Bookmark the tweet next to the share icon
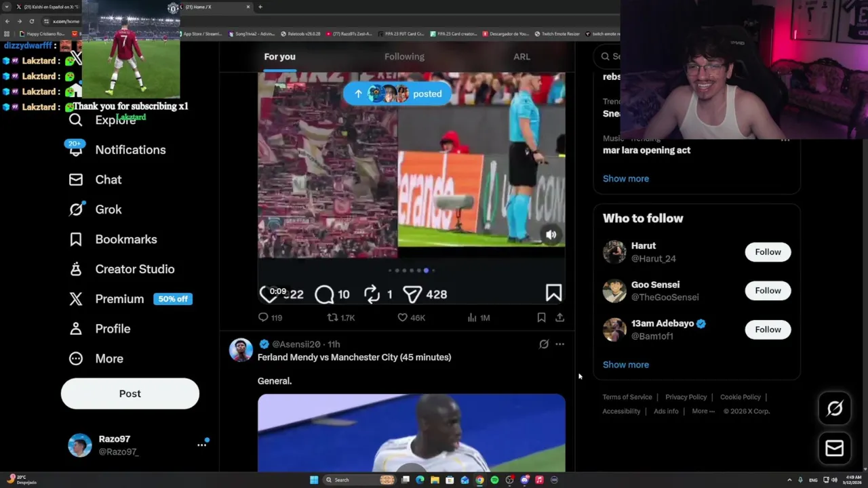The height and width of the screenshot is (488, 868). 541,317
